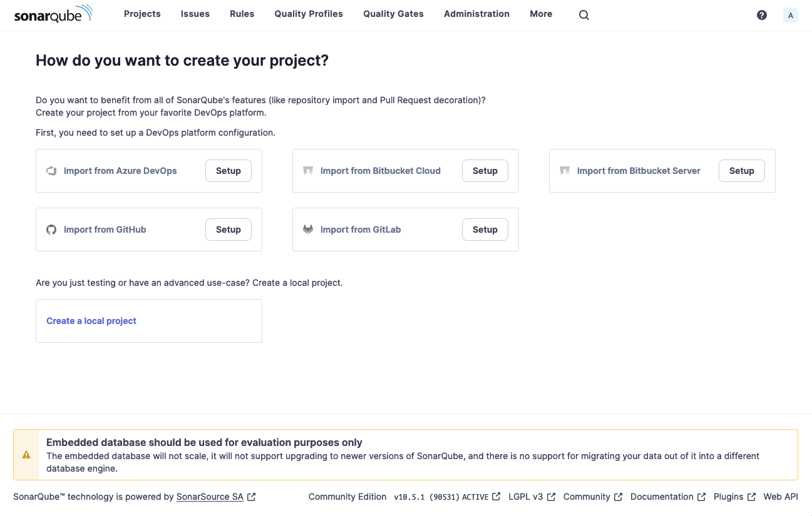Open the SonarSource SA link
The height and width of the screenshot is (516, 812).
pyautogui.click(x=210, y=497)
